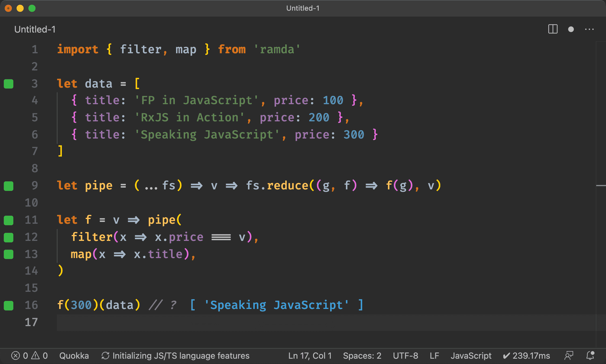The width and height of the screenshot is (606, 364).
Task: Click the price value 300 on line 6
Action: (354, 135)
